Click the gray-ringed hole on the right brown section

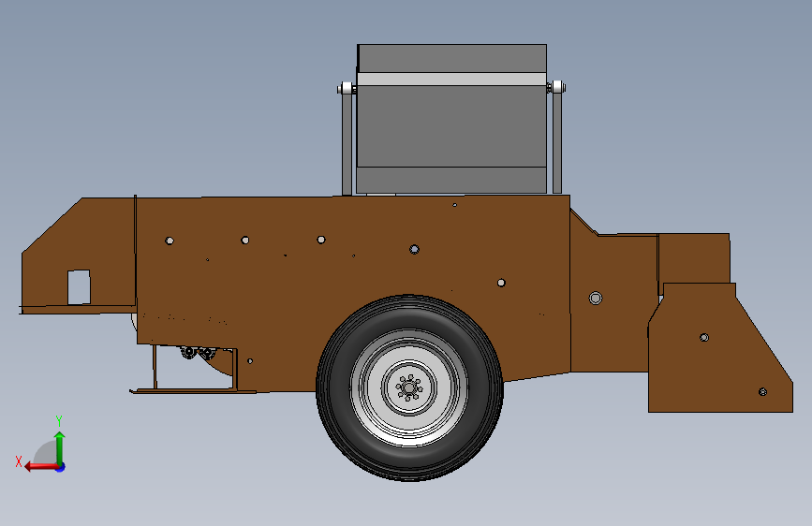(x=596, y=299)
